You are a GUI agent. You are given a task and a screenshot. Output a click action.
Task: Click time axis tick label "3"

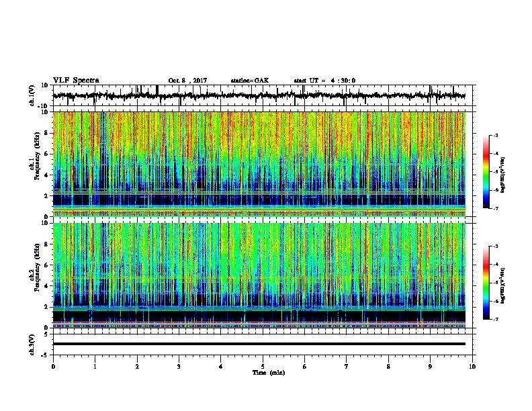179,367
